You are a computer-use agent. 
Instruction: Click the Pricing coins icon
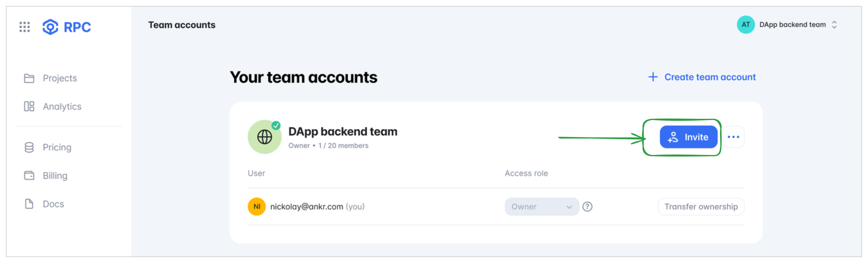tap(29, 147)
